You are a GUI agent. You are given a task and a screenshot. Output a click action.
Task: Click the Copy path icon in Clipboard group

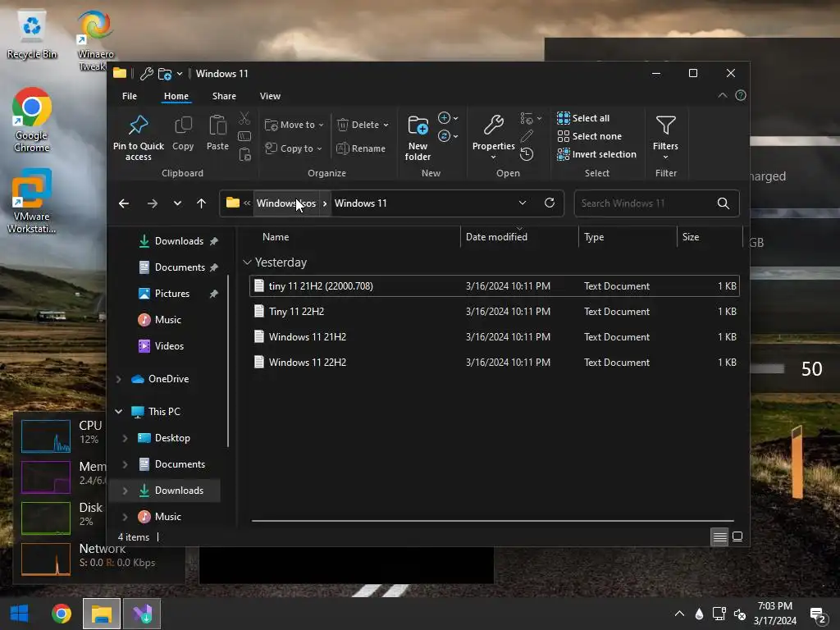coord(244,136)
